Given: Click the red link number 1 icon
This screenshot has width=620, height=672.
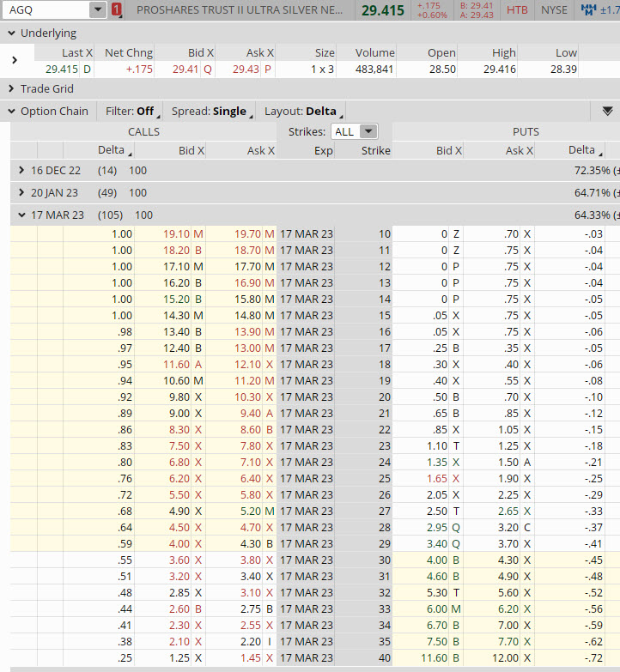Looking at the screenshot, I should click(118, 10).
